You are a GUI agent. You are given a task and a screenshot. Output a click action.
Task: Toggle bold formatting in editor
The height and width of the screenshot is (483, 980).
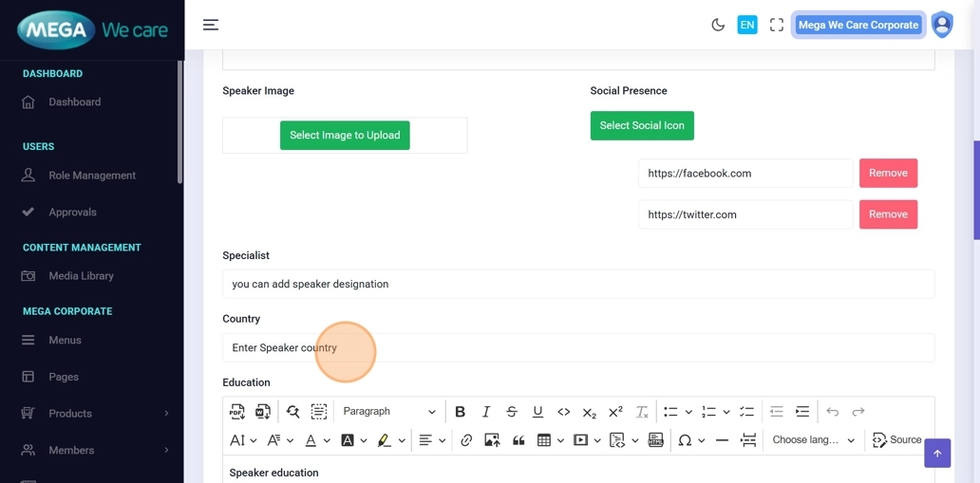(x=460, y=412)
